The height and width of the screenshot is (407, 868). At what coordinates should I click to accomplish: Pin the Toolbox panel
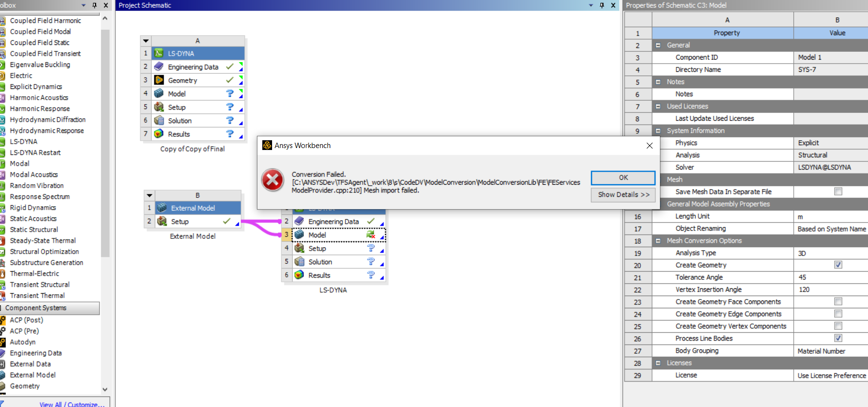click(x=95, y=5)
